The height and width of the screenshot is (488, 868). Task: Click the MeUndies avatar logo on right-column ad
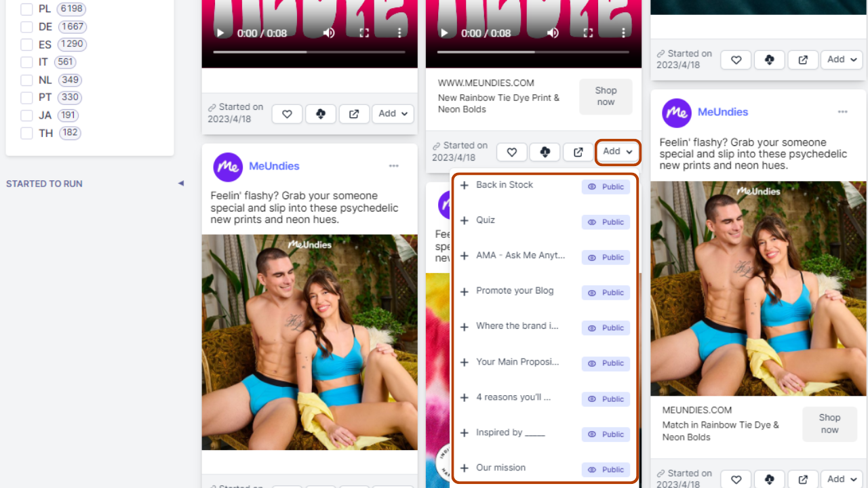click(x=677, y=113)
